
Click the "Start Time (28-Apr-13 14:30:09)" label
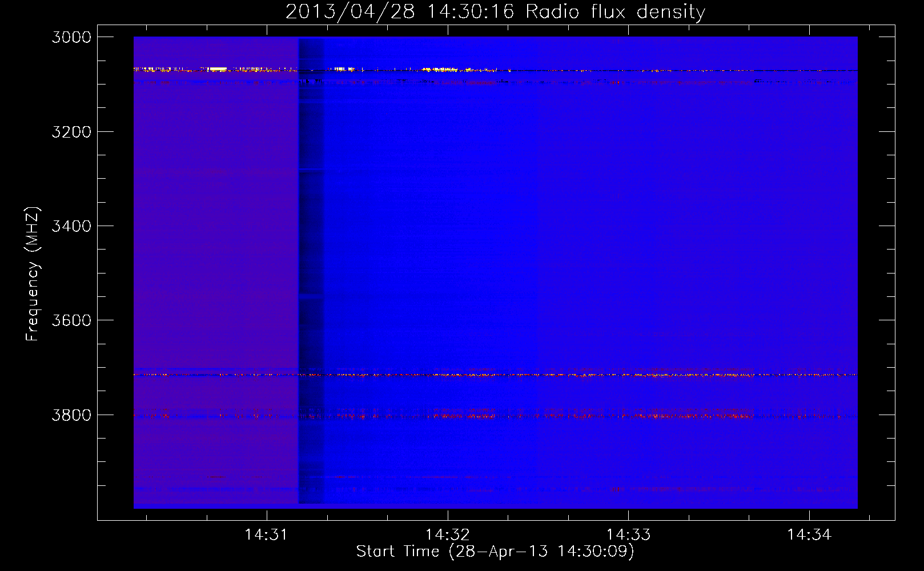[x=495, y=551]
